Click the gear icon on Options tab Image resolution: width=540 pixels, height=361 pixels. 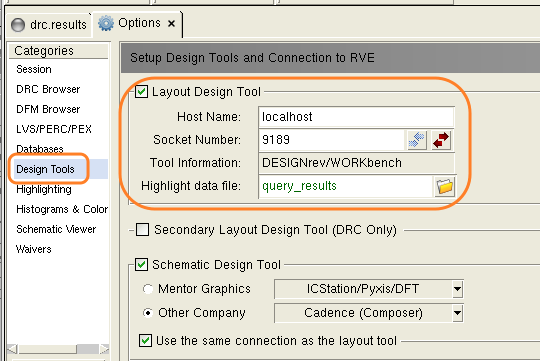coord(106,23)
